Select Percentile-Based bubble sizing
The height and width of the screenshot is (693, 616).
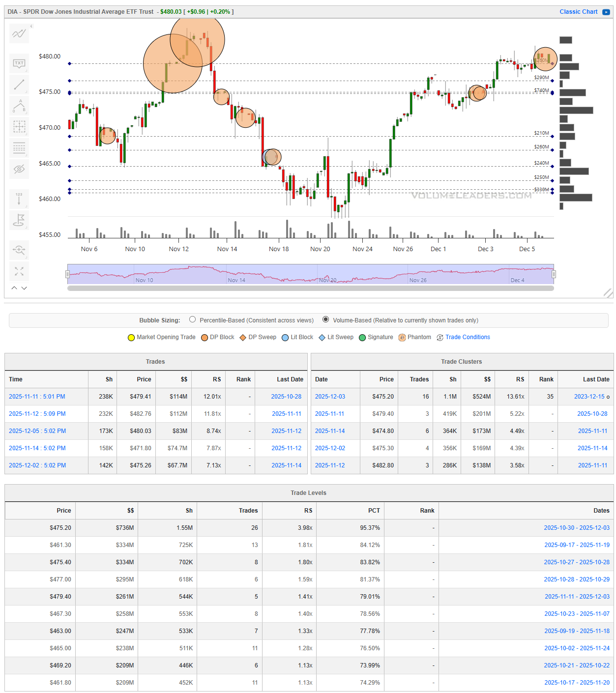192,319
